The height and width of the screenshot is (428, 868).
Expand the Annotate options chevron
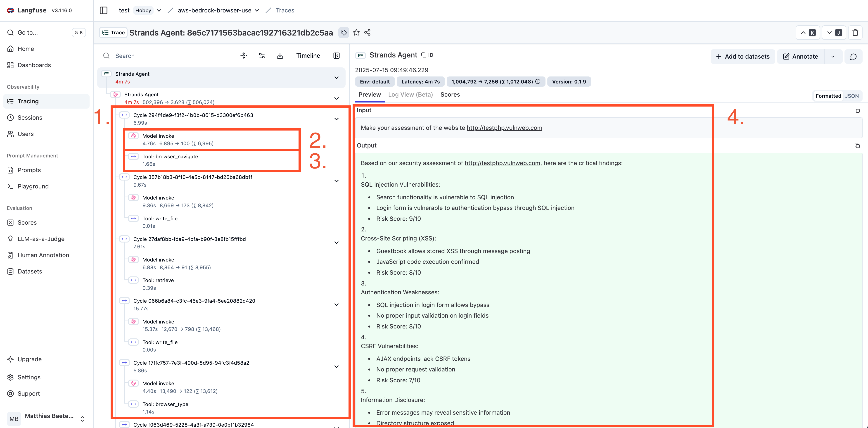coord(833,56)
